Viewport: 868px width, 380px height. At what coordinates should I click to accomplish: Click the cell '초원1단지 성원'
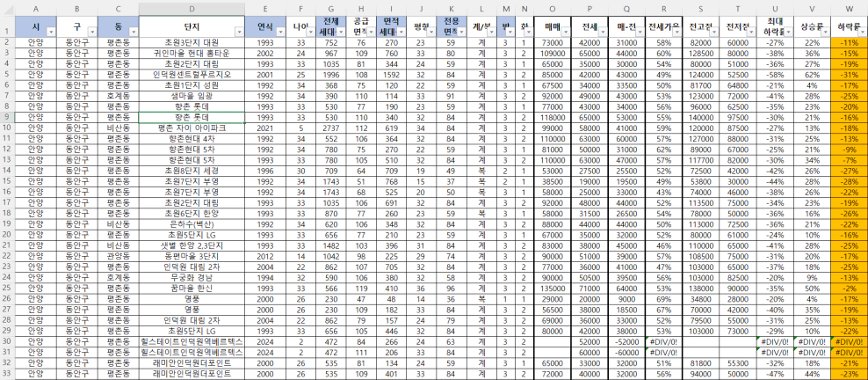pos(192,85)
